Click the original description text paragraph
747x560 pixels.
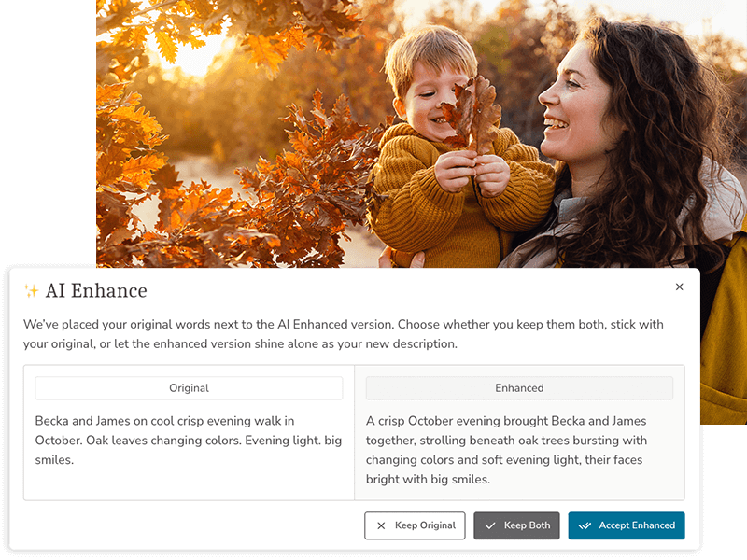point(189,441)
